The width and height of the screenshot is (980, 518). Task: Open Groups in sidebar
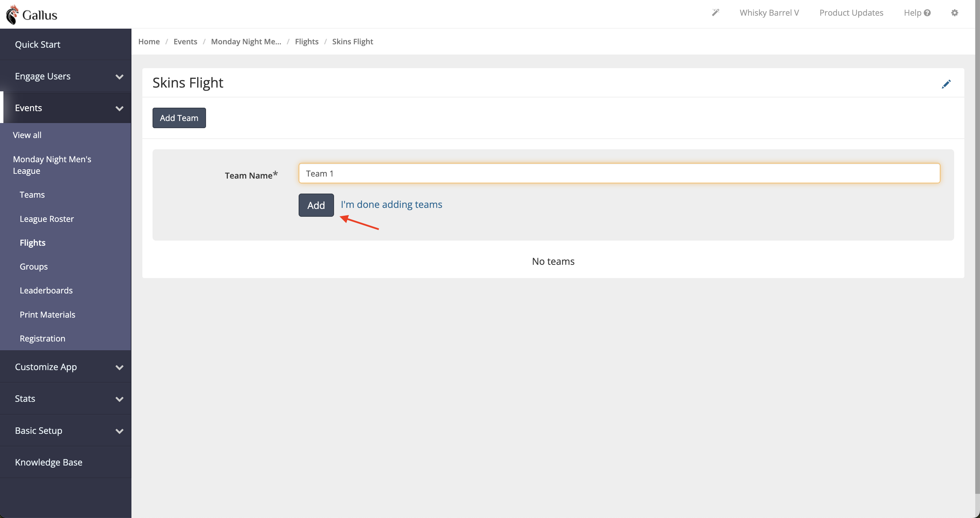pos(33,266)
